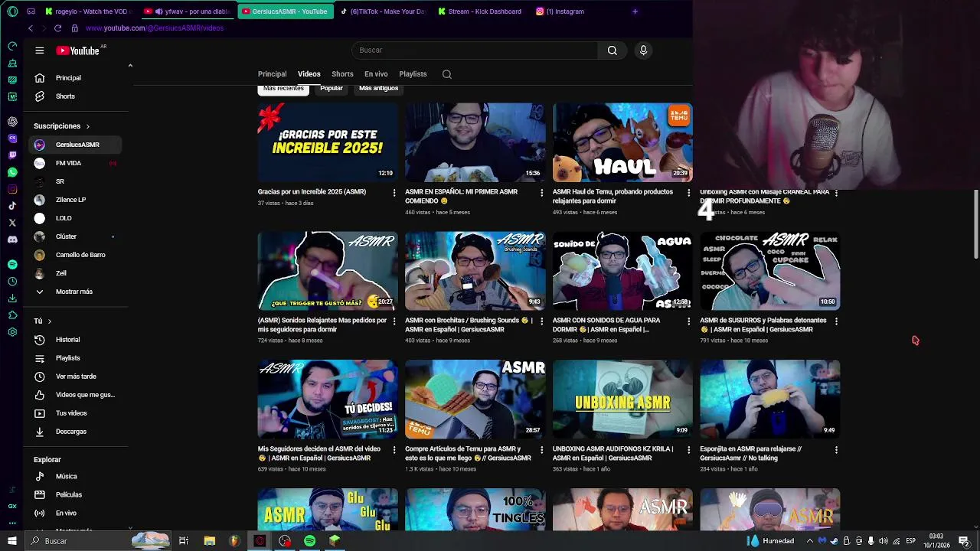Open Twitch in the Opera sidebar
The image size is (980, 551).
point(12,155)
